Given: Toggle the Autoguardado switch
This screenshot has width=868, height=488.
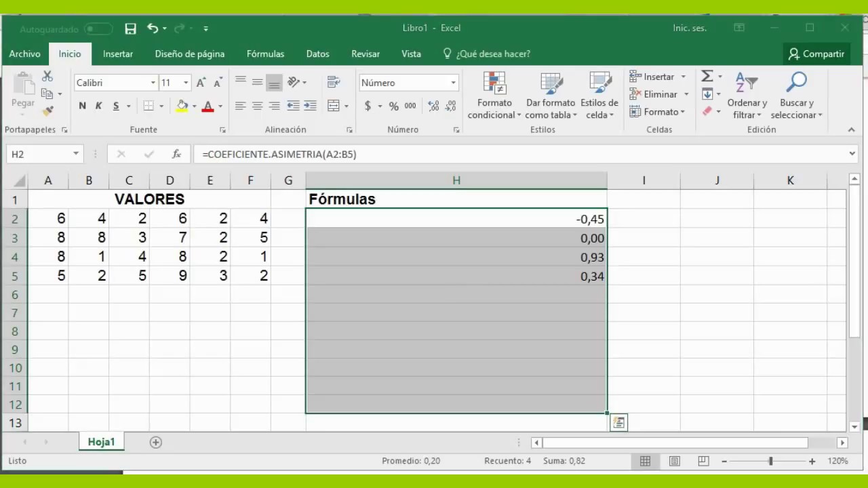Looking at the screenshot, I should [x=98, y=28].
